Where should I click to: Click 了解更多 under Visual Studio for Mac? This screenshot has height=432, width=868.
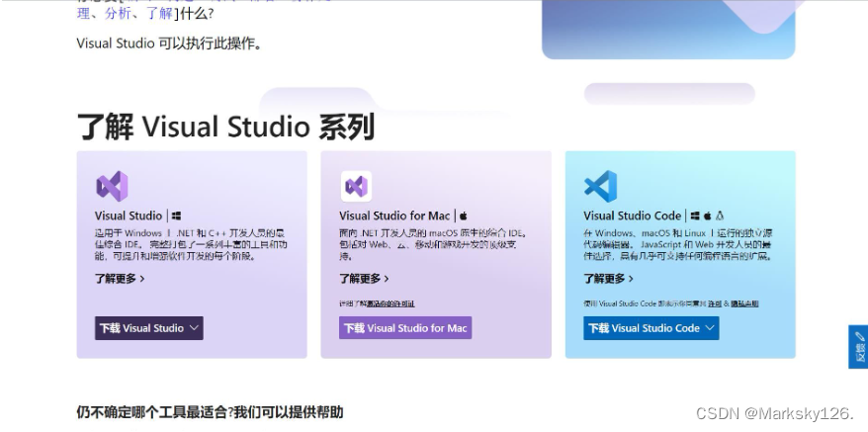(x=364, y=279)
